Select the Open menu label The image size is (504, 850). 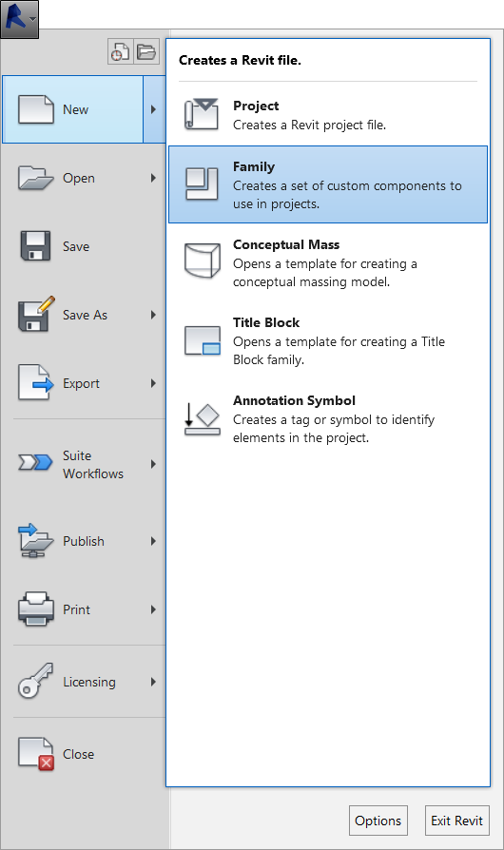(x=79, y=178)
